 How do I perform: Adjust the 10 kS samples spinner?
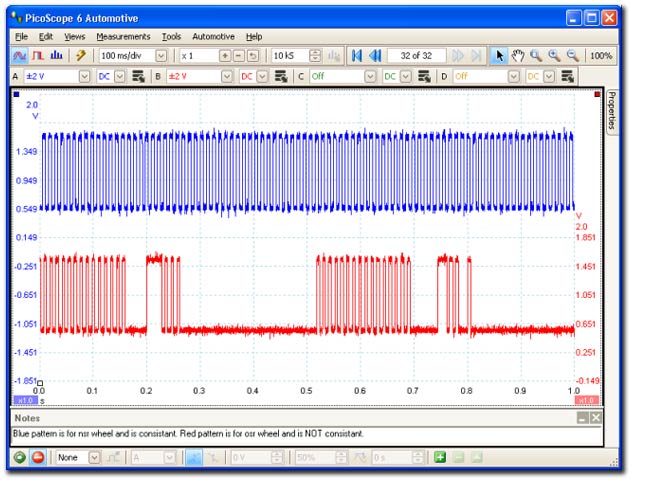tap(315, 56)
